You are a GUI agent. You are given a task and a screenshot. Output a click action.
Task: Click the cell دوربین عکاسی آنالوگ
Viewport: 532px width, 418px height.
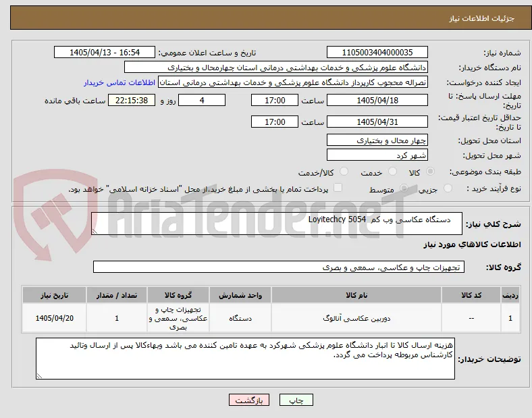click(x=356, y=318)
